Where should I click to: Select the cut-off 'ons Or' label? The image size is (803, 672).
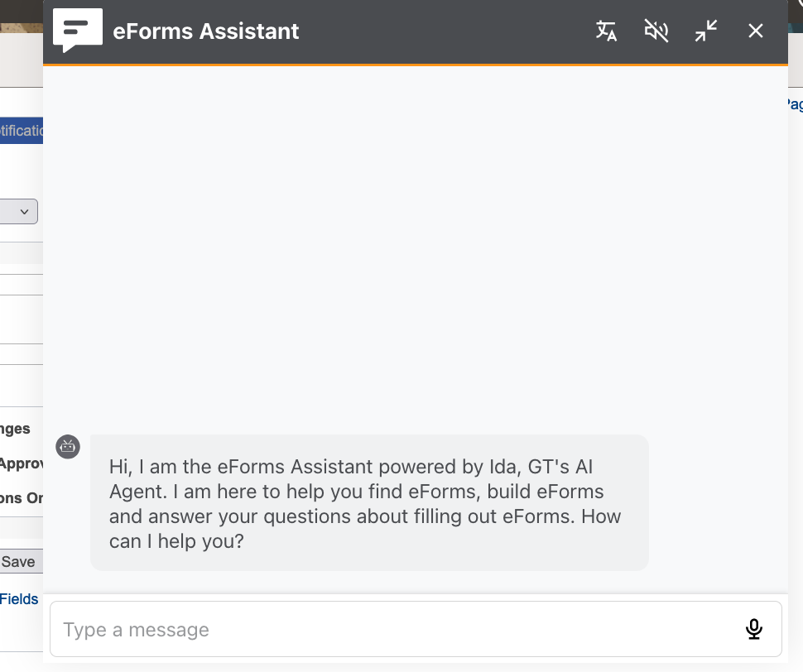click(x=22, y=498)
